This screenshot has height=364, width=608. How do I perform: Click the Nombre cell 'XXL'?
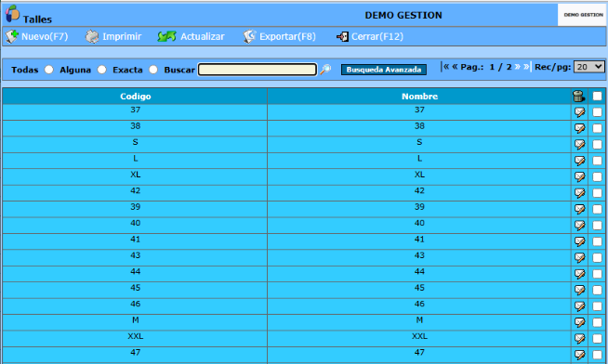point(419,336)
